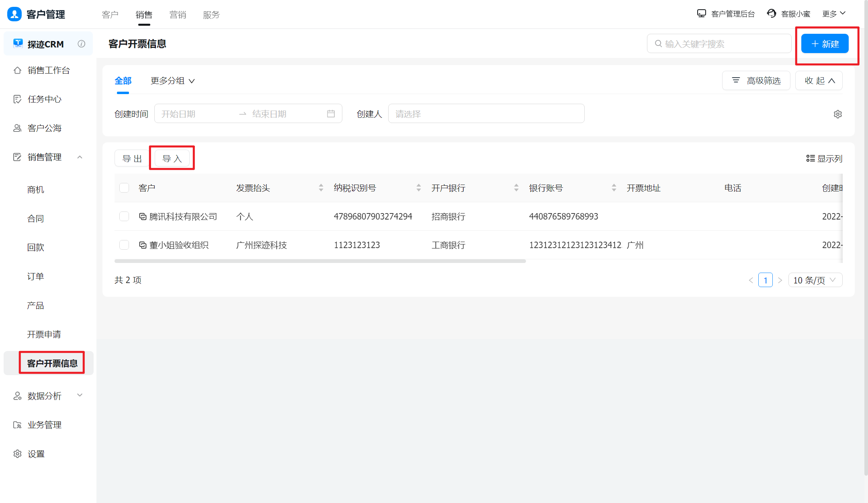Click calendar icon in date range field

331,114
